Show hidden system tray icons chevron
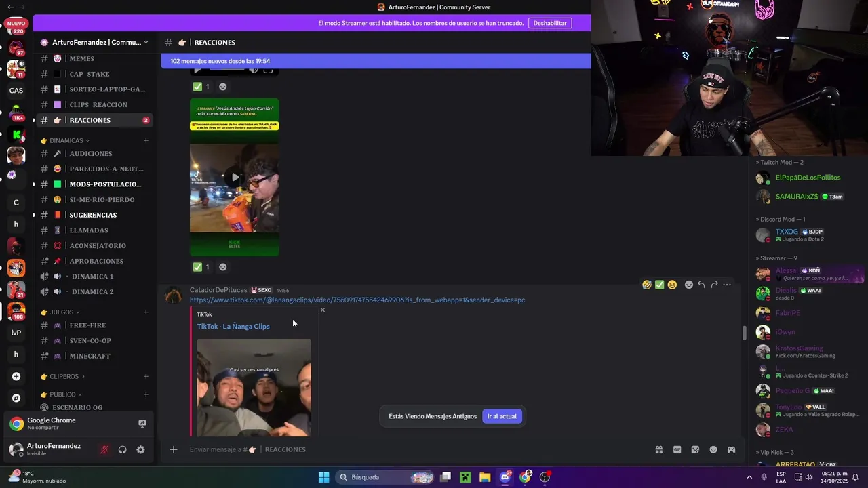This screenshot has height=488, width=868. [x=749, y=477]
